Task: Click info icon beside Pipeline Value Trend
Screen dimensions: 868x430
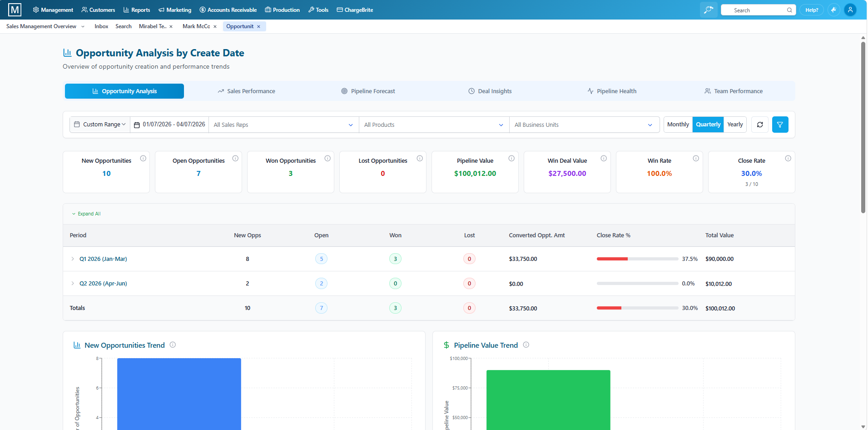Action: (526, 345)
